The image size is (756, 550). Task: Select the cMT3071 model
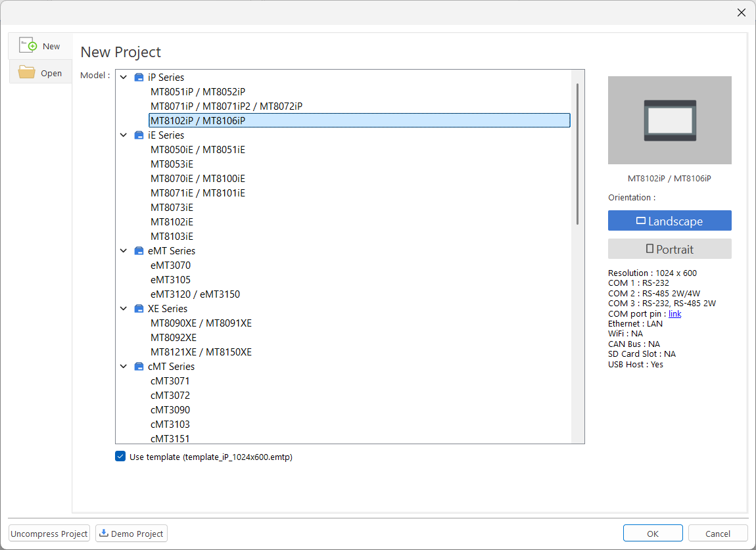170,381
